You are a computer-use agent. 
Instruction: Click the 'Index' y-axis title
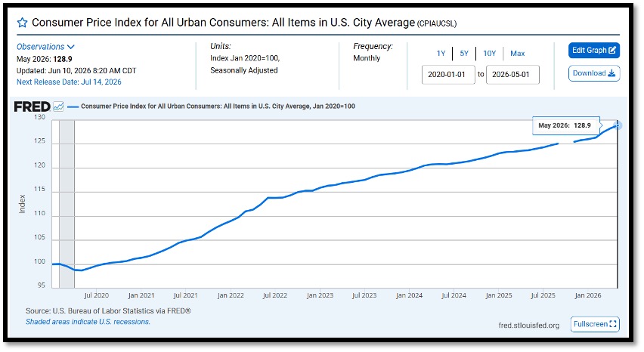pos(22,204)
